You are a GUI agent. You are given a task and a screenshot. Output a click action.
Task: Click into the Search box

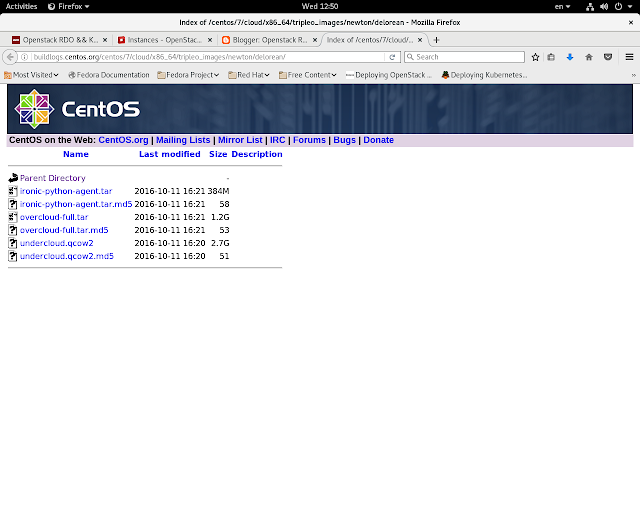tap(464, 57)
